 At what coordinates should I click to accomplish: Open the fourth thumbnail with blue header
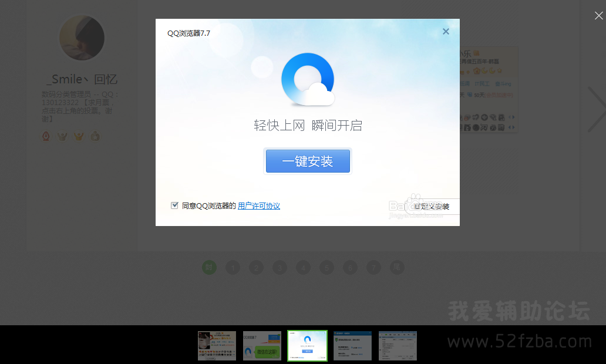(x=352, y=346)
